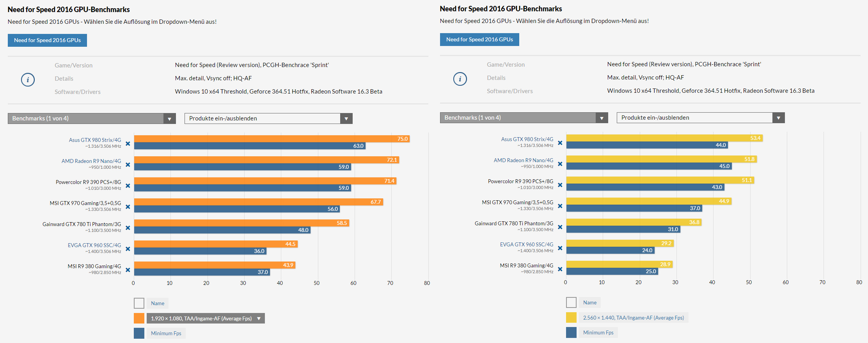
Task: Click the 43.9 fps orange bar
Action: (215, 265)
